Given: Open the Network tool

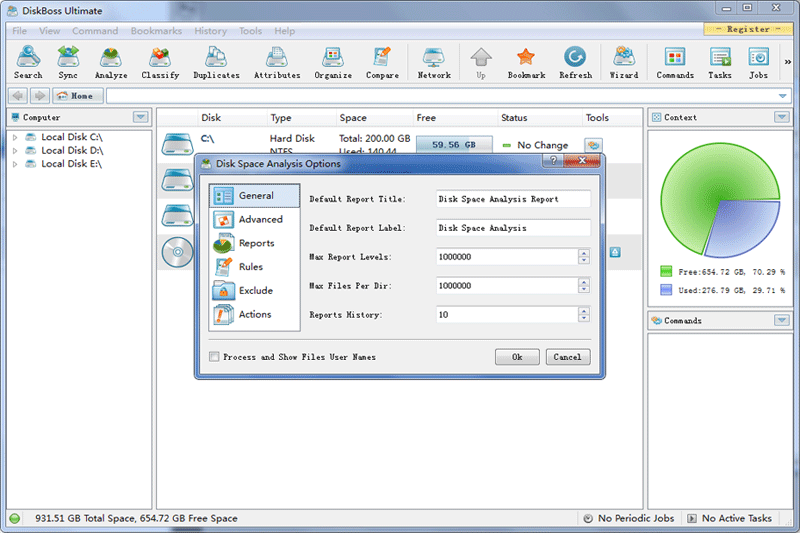Looking at the screenshot, I should (434, 62).
